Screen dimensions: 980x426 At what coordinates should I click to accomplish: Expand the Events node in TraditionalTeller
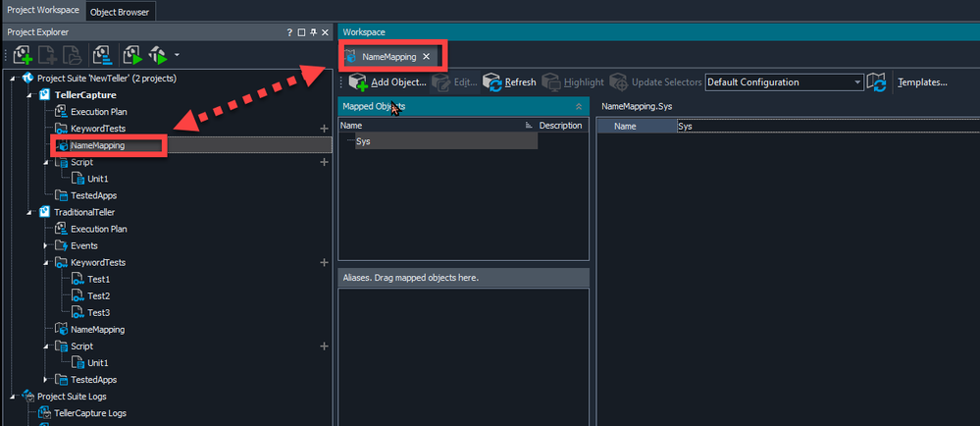click(46, 245)
